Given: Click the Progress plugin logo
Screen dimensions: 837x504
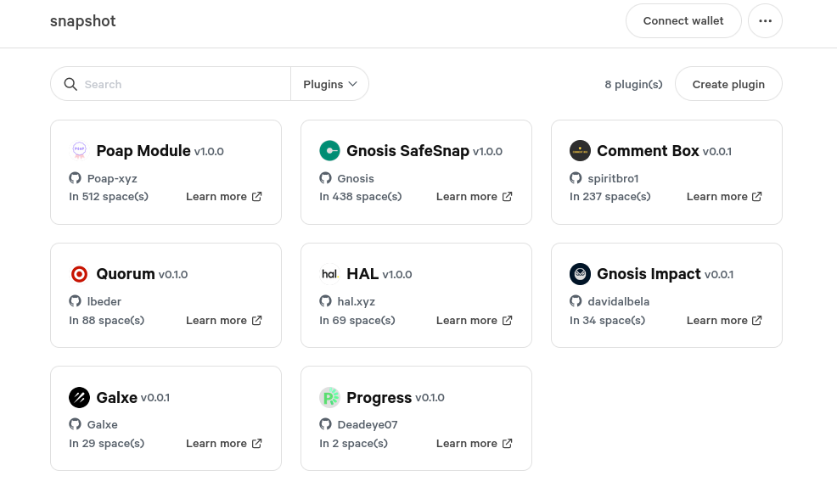Looking at the screenshot, I should coord(329,397).
